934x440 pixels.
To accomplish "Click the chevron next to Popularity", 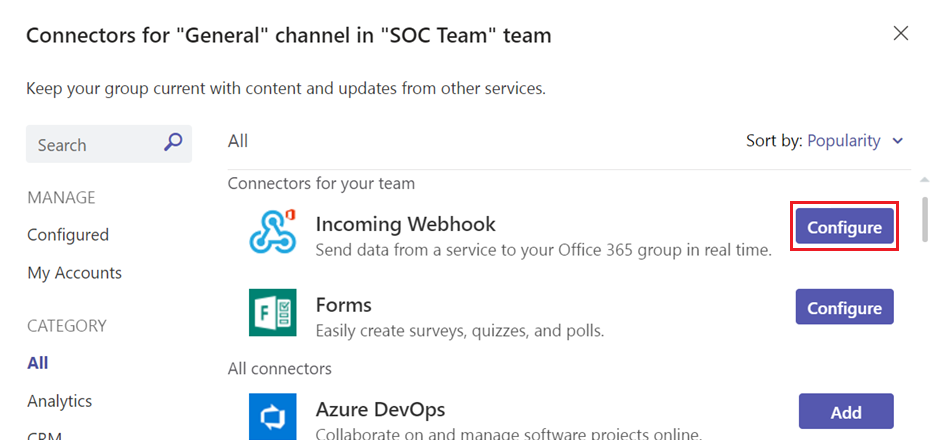I will (898, 142).
